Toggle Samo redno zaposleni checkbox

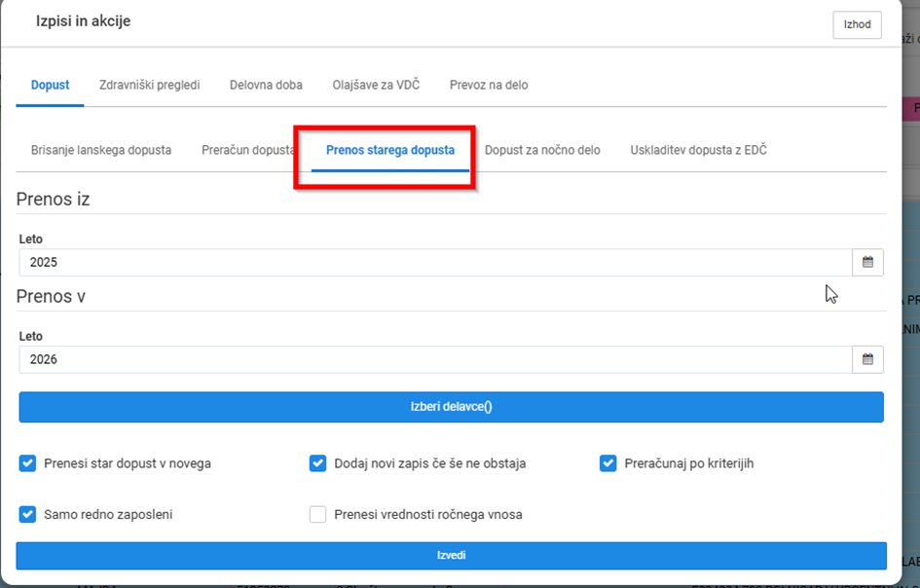27,515
